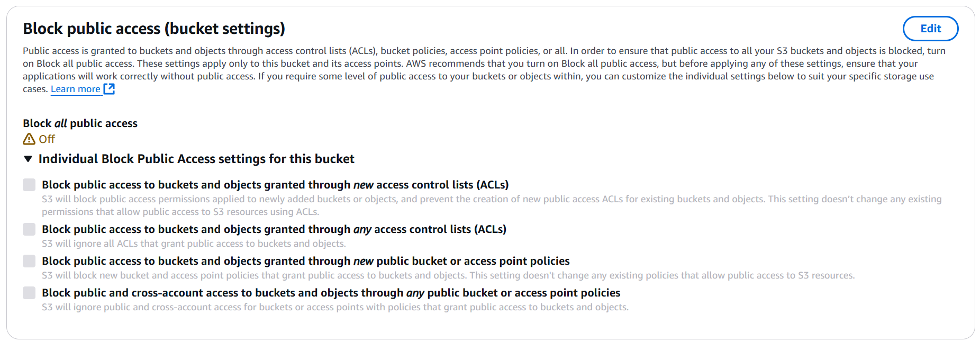This screenshot has height=341, width=980.
Task: Toggle the block public and cross-account access checkbox
Action: (29, 293)
